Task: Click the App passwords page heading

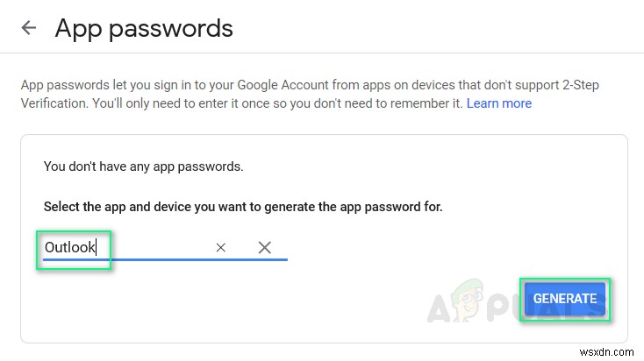Action: point(144,28)
